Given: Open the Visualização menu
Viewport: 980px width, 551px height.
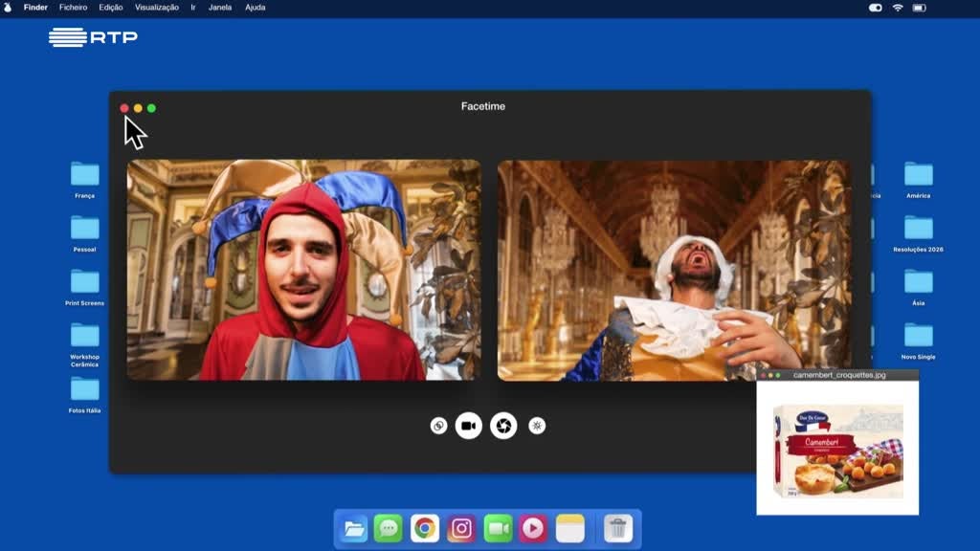Looking at the screenshot, I should click(x=156, y=8).
